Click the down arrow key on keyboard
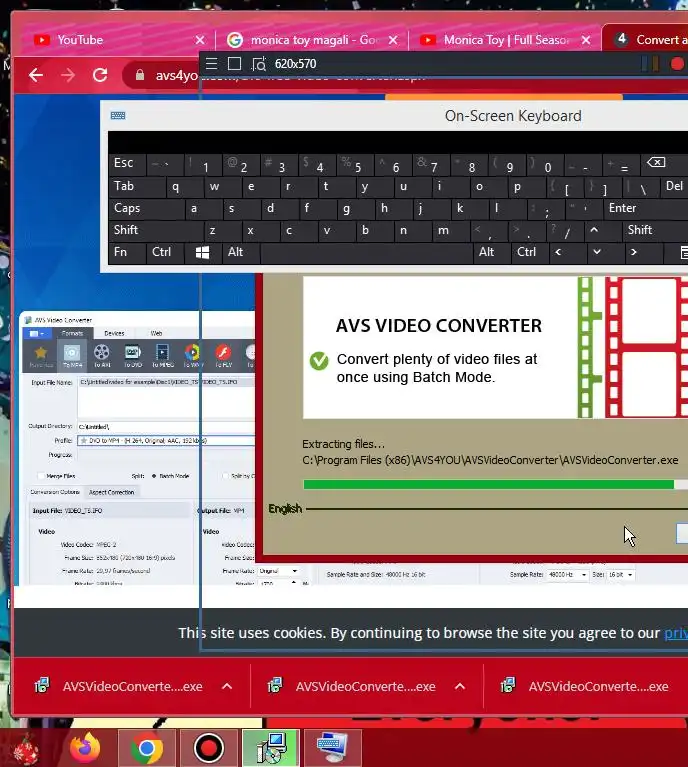This screenshot has width=688, height=767. (597, 252)
